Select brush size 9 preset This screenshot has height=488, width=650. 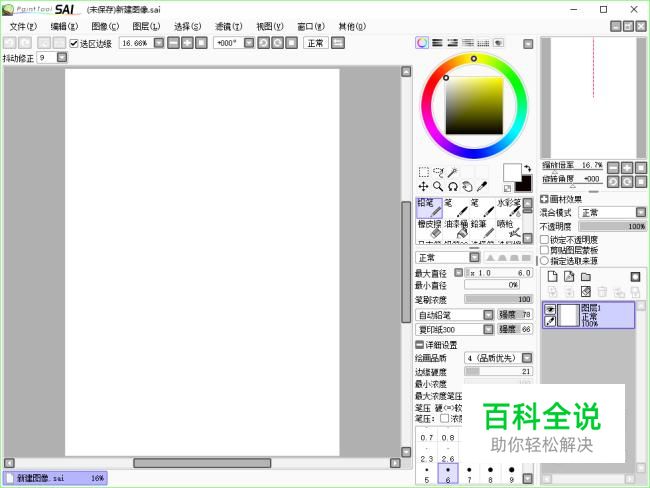(x=512, y=473)
